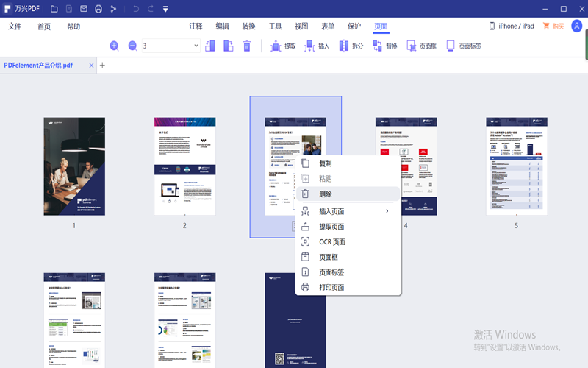Open the quick access customize dropdown arrow
The width and height of the screenshot is (588, 368).
point(165,9)
